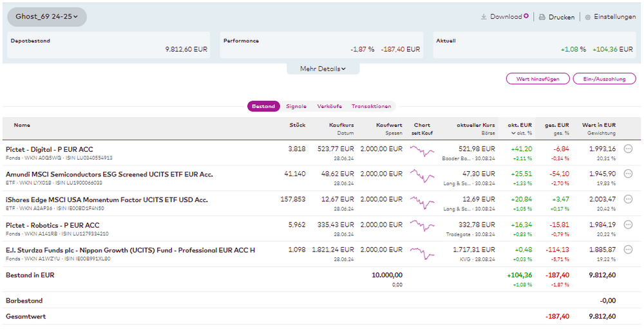Screen dimensions: 644x332
Task: Open options menu for iShares Momentum row
Action: (629, 199)
